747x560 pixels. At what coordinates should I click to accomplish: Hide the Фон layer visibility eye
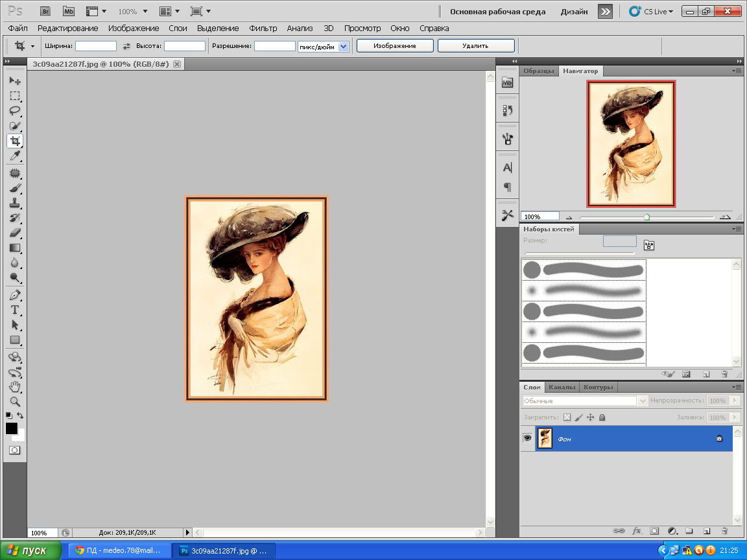tap(527, 439)
